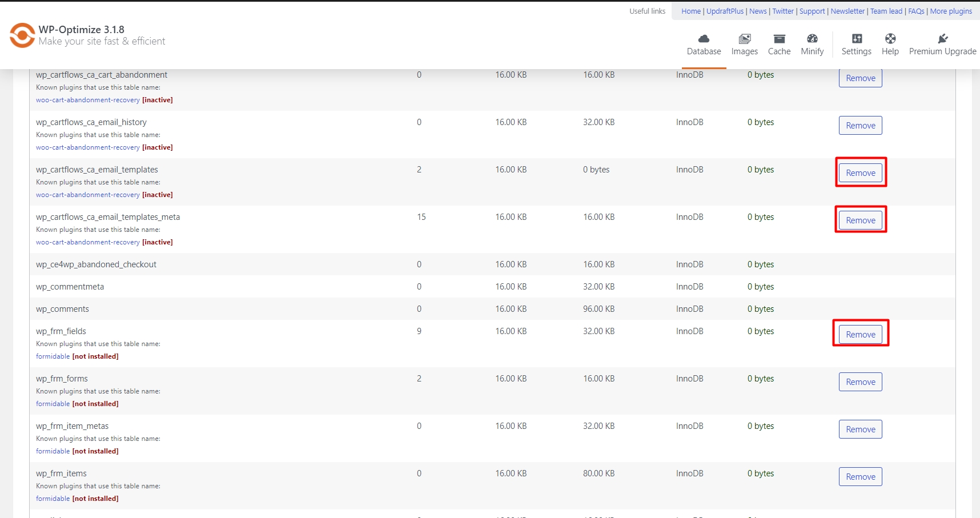Viewport: 980px width, 518px height.
Task: Select the wp_commentmeta table name
Action: 70,287
